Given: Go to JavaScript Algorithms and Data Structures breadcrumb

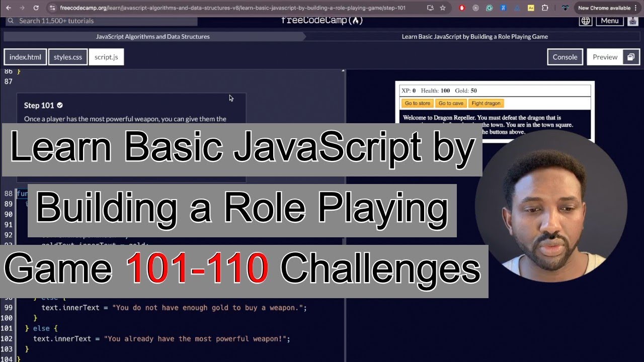Looking at the screenshot, I should coord(153,37).
